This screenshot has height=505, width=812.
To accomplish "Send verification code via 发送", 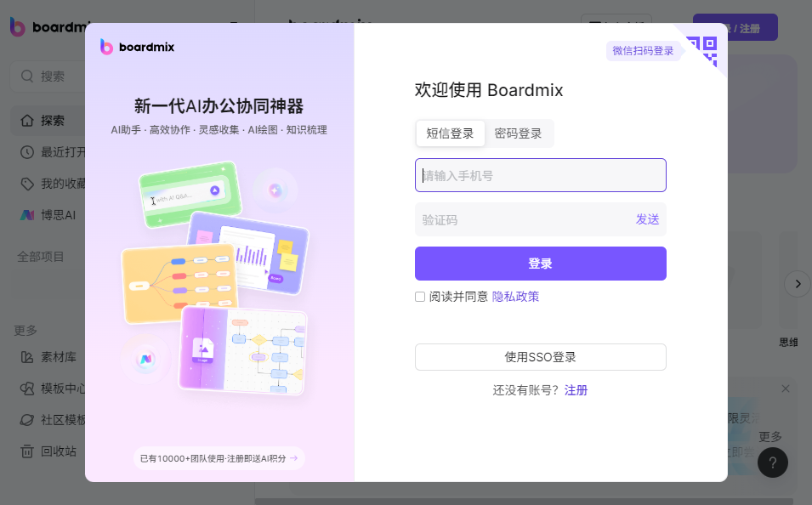I will [x=647, y=219].
